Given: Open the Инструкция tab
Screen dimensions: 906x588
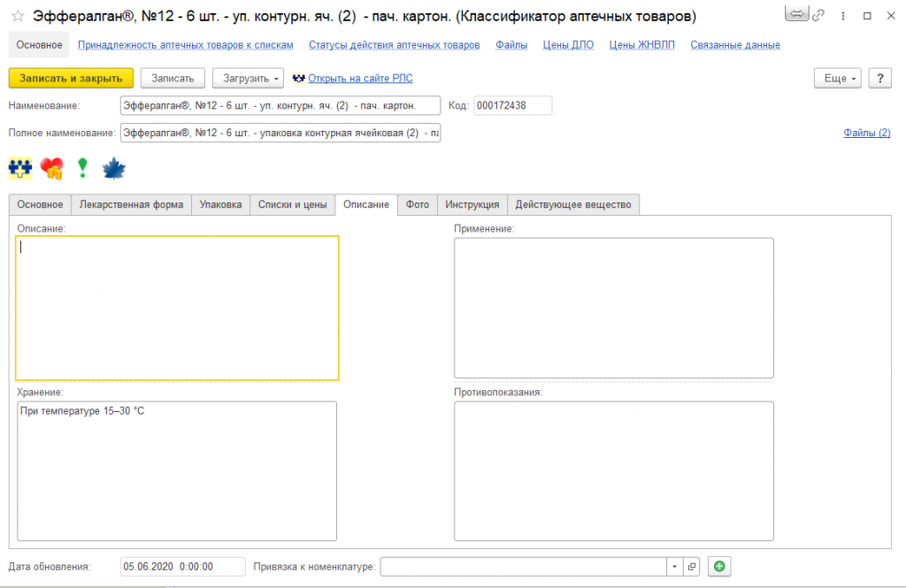Looking at the screenshot, I should coord(472,204).
